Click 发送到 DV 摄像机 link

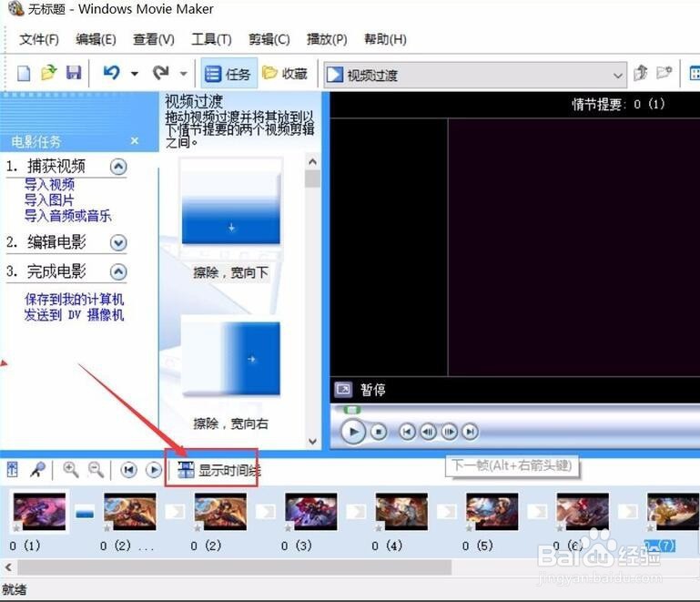74,315
